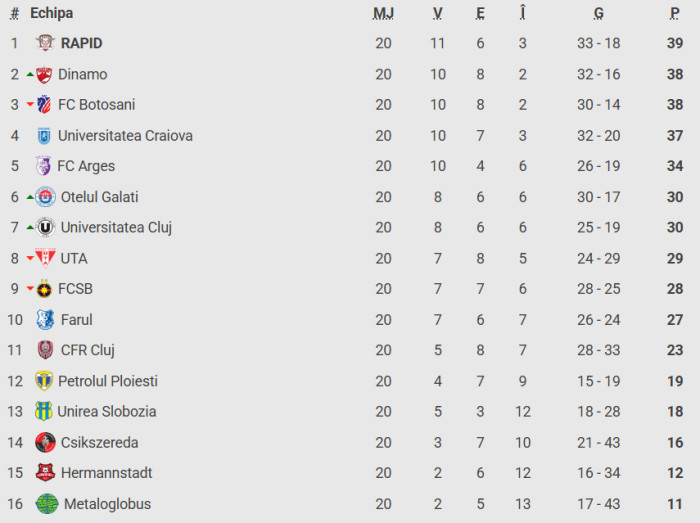700x523 pixels.
Task: Click the Metaloglobus globe logo
Action: point(47,504)
